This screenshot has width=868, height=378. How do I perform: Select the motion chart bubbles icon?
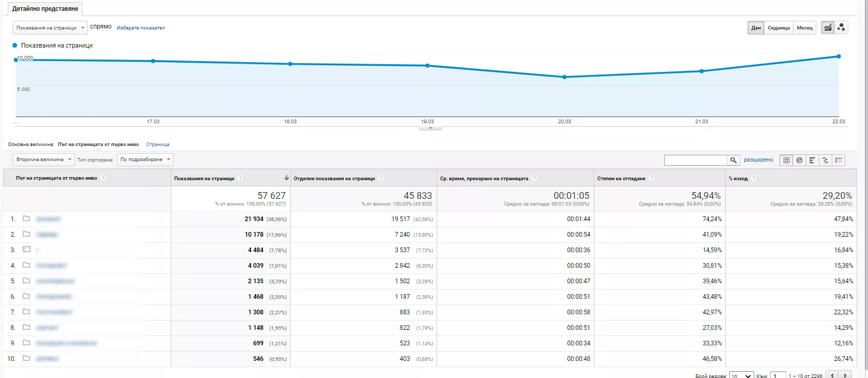(x=841, y=27)
